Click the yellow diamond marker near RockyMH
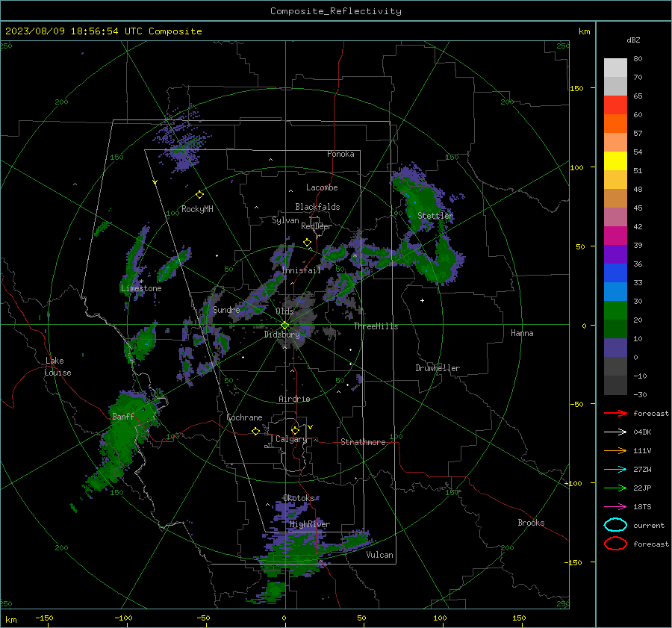The image size is (672, 628). [199, 195]
